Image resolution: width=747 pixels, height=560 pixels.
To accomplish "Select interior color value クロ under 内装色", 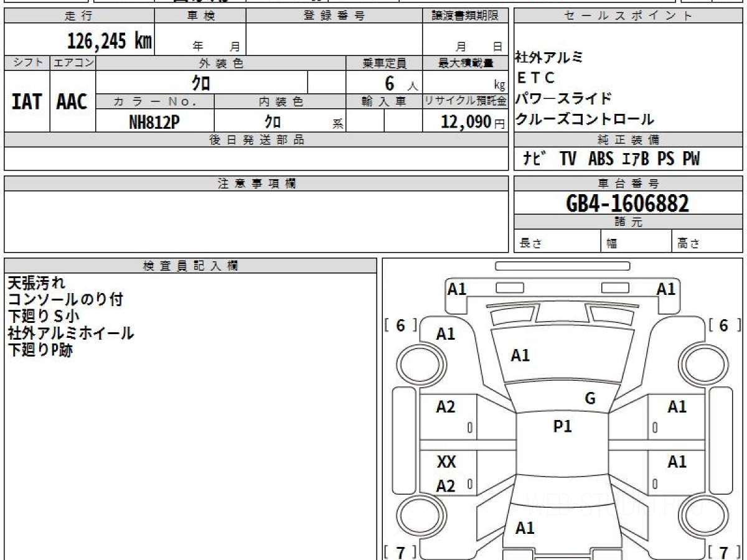I will [x=272, y=122].
